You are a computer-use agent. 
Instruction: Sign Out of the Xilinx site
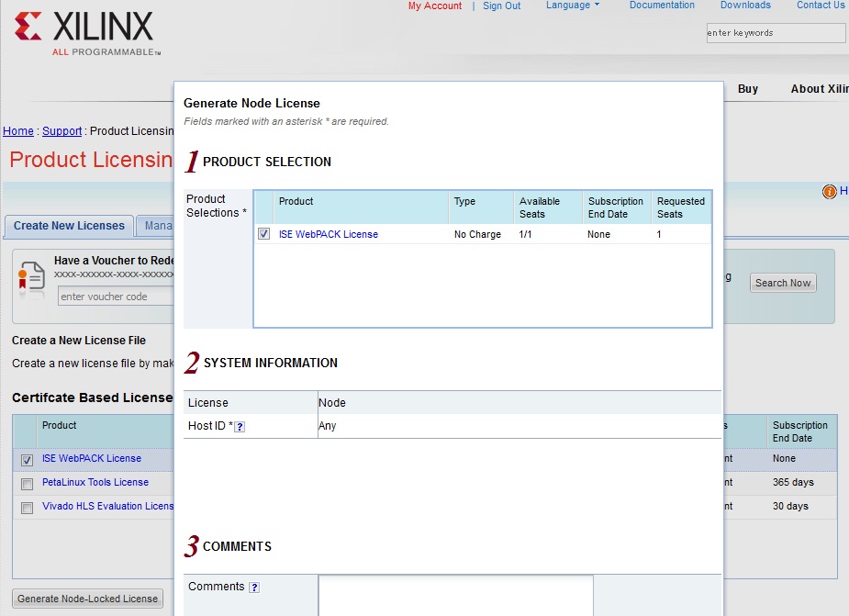tap(501, 6)
